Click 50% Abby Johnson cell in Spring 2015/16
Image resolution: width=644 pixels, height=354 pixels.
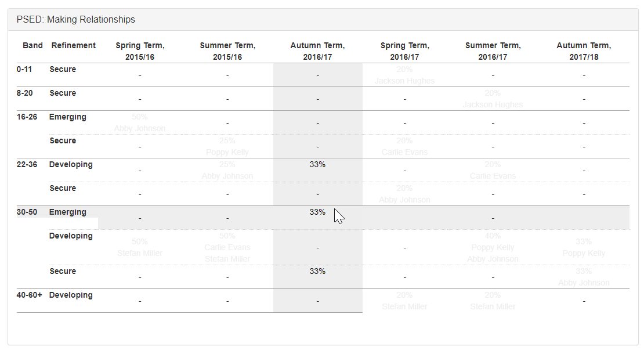[140, 123]
